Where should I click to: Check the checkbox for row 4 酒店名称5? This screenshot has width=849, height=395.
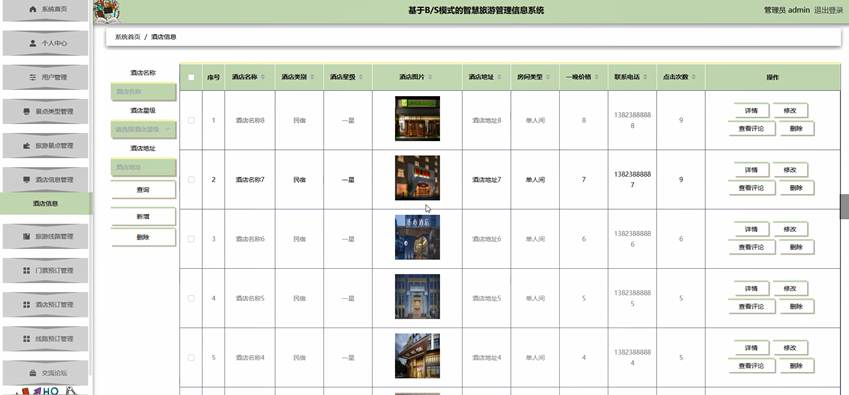tap(191, 298)
